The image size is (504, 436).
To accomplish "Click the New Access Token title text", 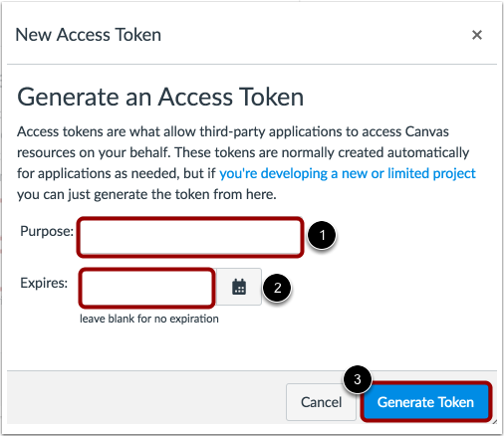I will (89, 35).
